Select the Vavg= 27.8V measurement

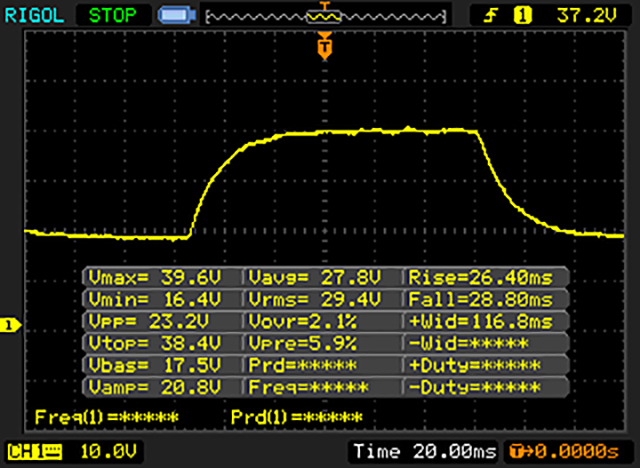pos(315,278)
